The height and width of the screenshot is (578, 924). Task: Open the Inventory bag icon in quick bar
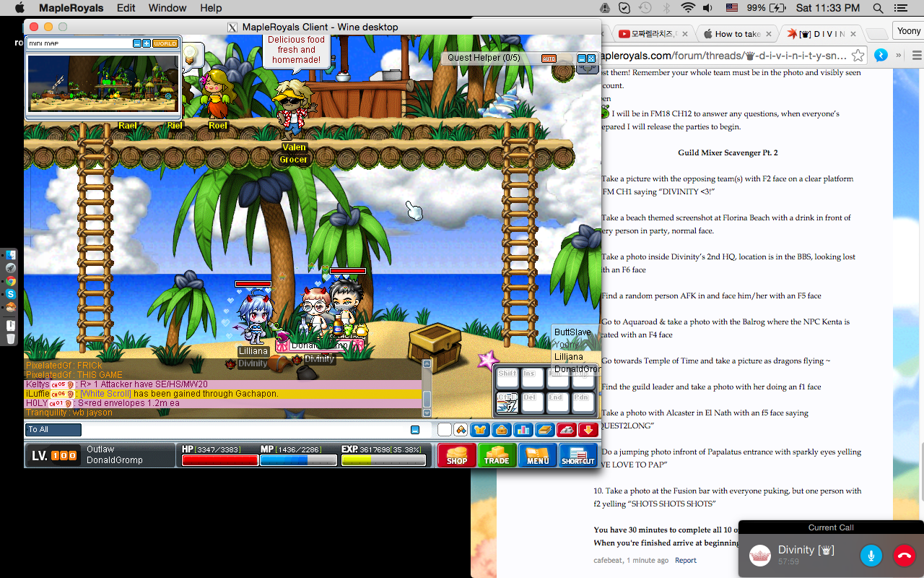pos(502,430)
